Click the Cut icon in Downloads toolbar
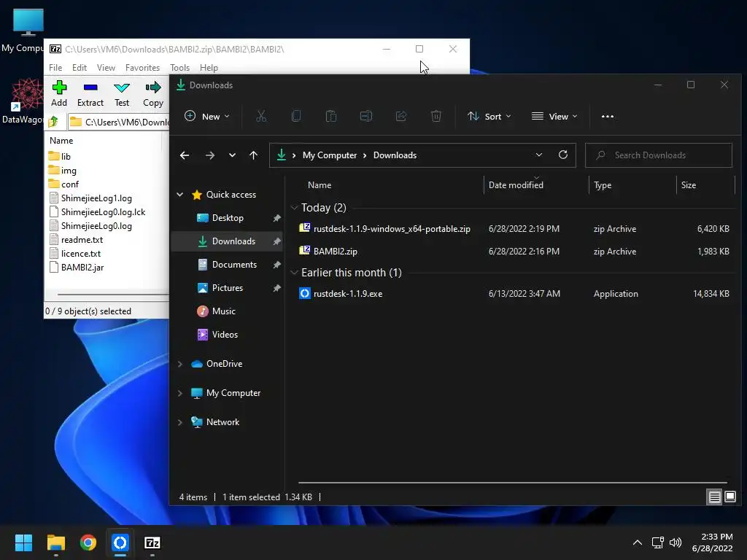 click(x=261, y=116)
